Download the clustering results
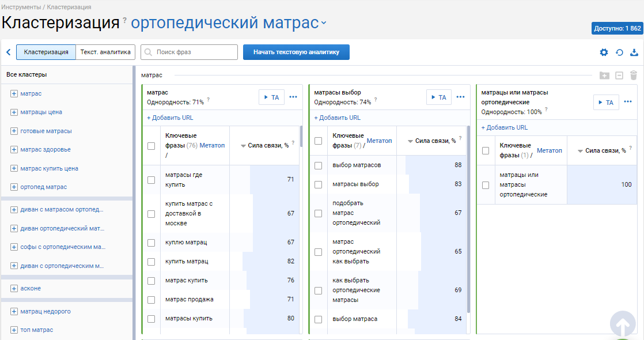The width and height of the screenshot is (644, 340). 634,52
